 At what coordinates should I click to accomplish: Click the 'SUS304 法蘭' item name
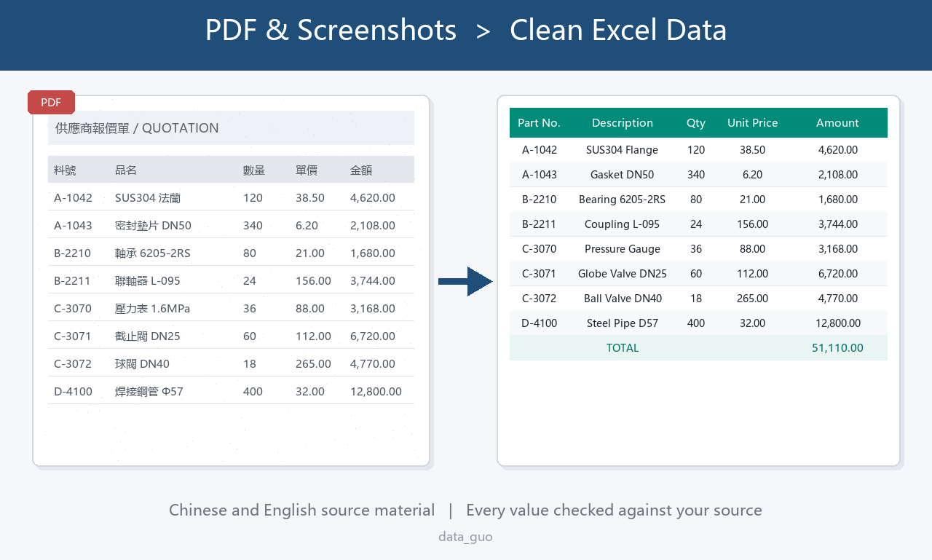tap(148, 197)
